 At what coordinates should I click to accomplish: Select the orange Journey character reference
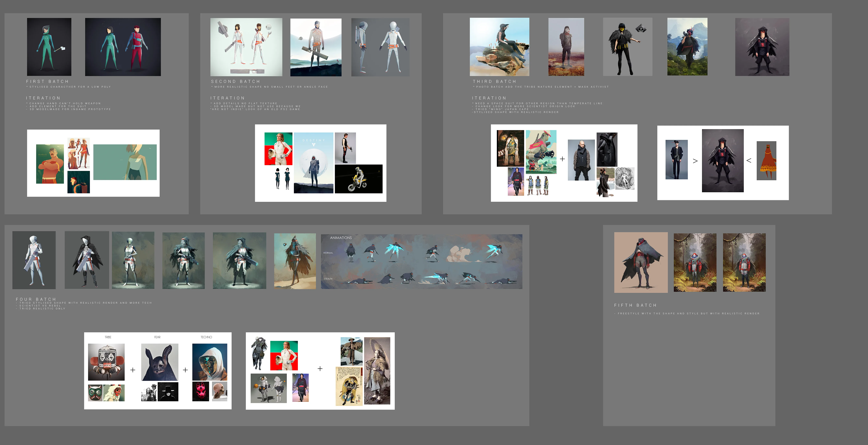(766, 161)
